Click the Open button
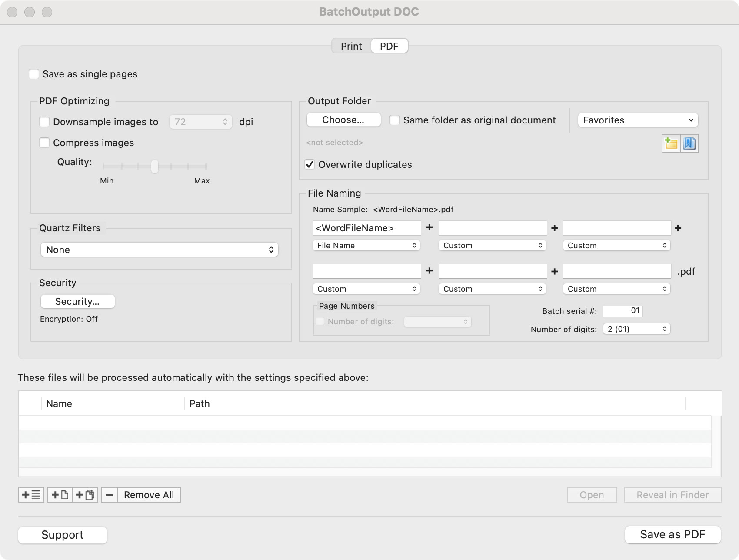739x560 pixels. click(x=592, y=495)
